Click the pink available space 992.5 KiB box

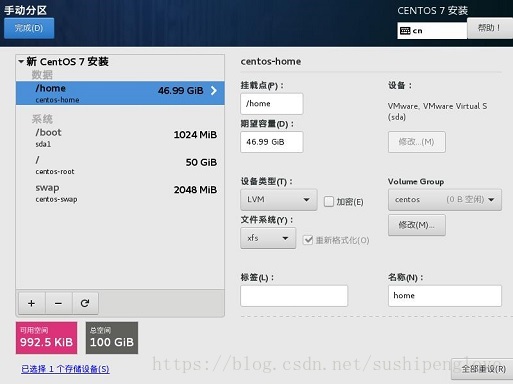46,338
